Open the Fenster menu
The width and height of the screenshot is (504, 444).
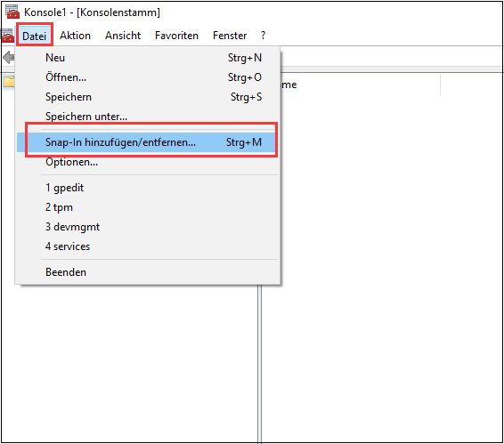[230, 36]
